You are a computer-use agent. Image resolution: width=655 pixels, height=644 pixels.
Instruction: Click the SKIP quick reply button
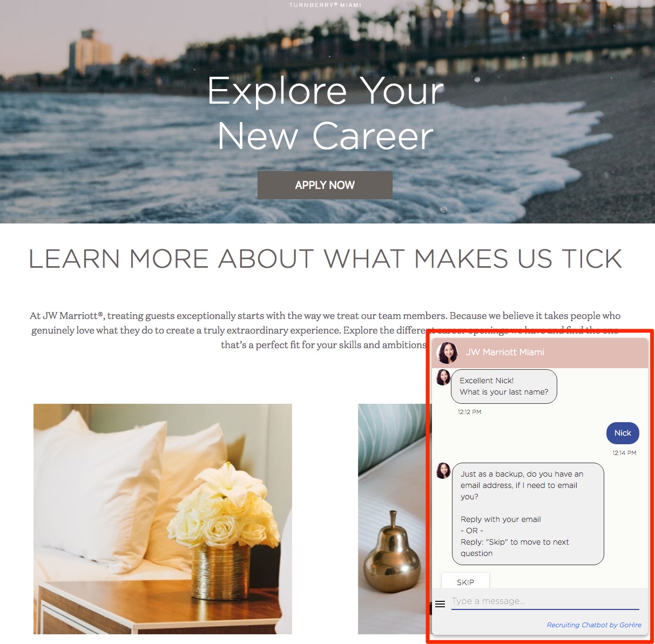click(x=465, y=581)
